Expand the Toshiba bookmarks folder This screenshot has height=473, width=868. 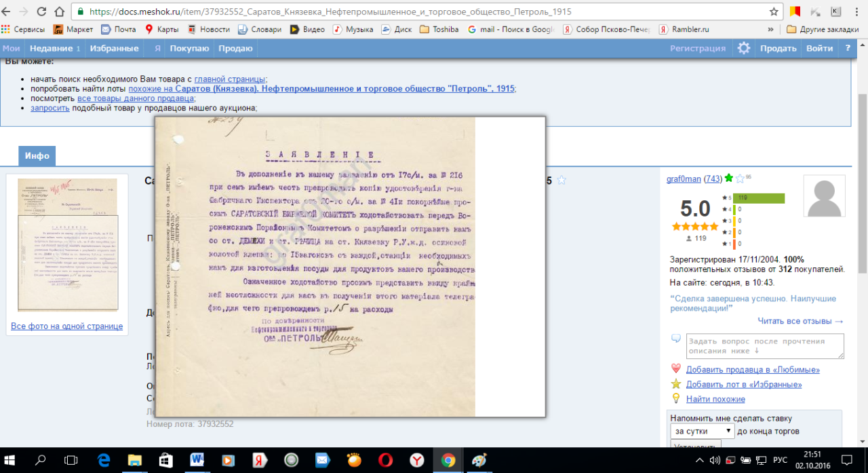point(439,29)
